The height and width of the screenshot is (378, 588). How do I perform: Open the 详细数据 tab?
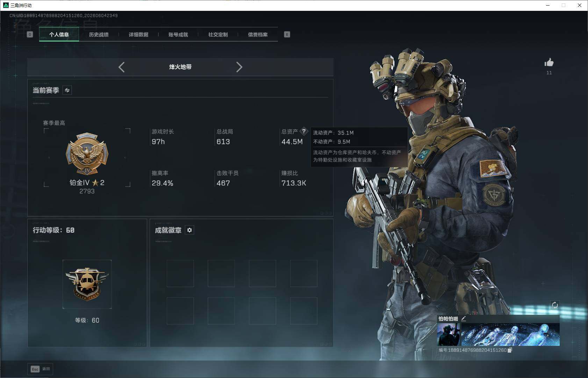tap(138, 35)
